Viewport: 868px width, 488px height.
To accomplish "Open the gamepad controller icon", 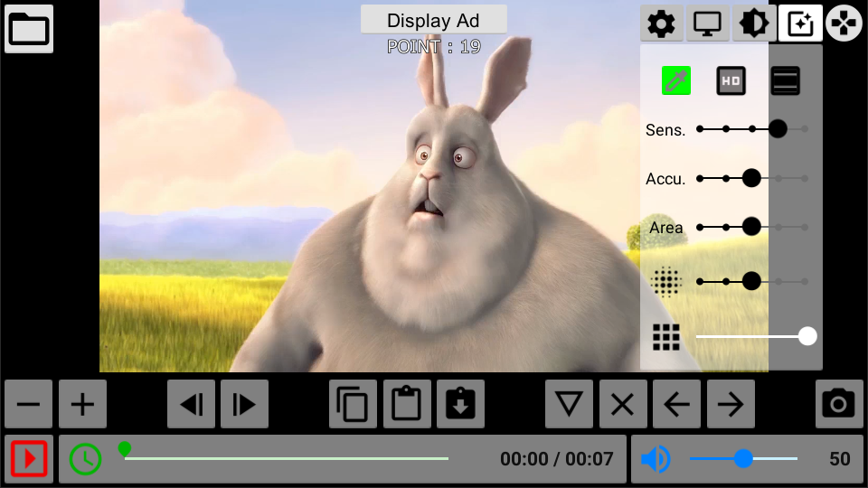I will (844, 23).
